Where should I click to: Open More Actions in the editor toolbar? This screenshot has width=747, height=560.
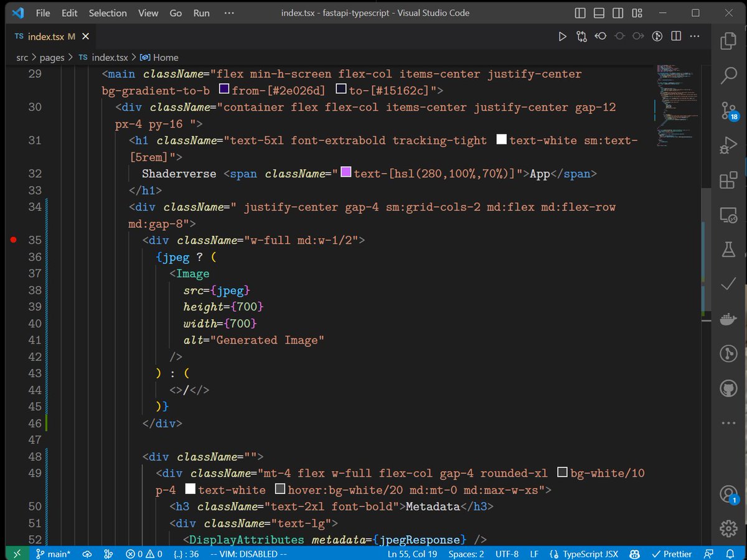pos(694,37)
